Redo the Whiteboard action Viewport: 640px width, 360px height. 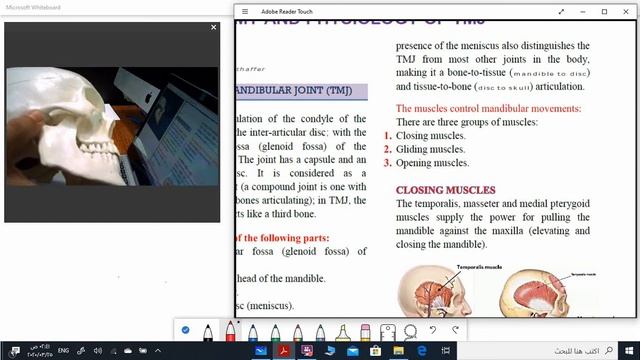[x=456, y=330]
